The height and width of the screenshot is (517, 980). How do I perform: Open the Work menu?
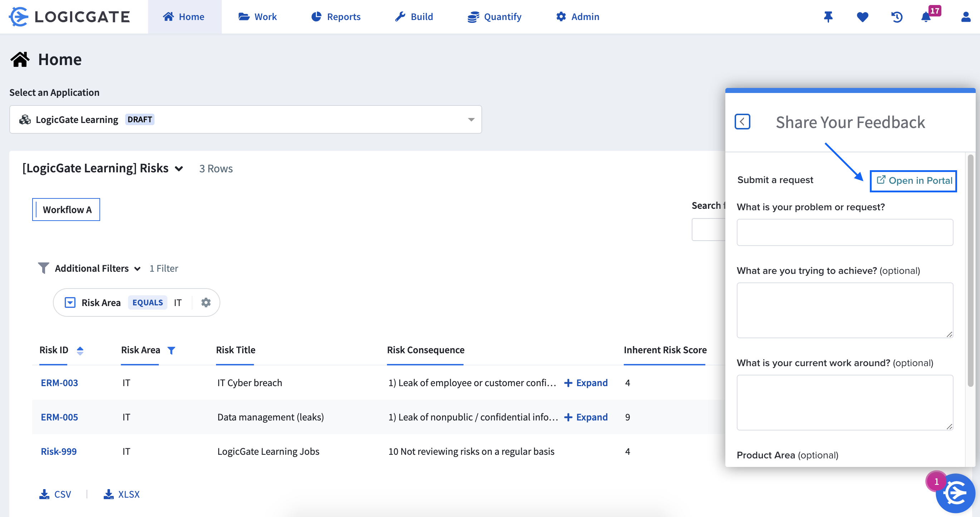click(258, 17)
